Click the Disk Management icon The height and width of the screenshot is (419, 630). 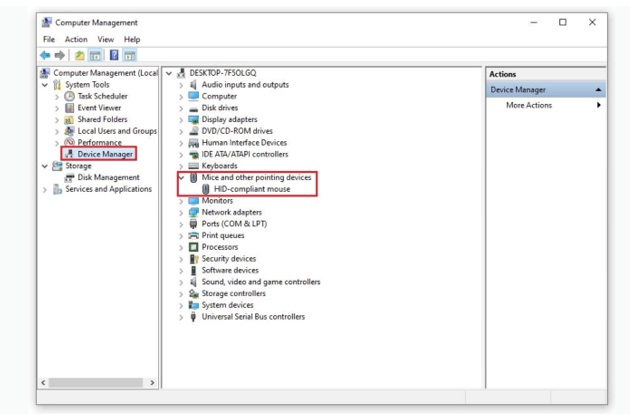tap(70, 177)
